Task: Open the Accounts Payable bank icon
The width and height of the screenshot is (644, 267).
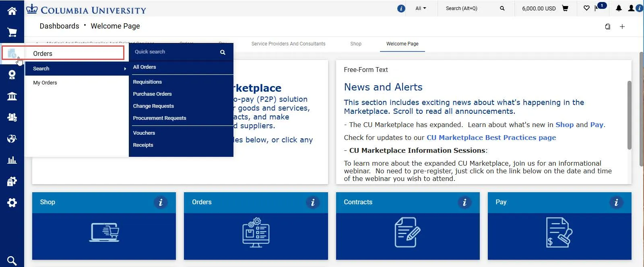Action: point(12,96)
